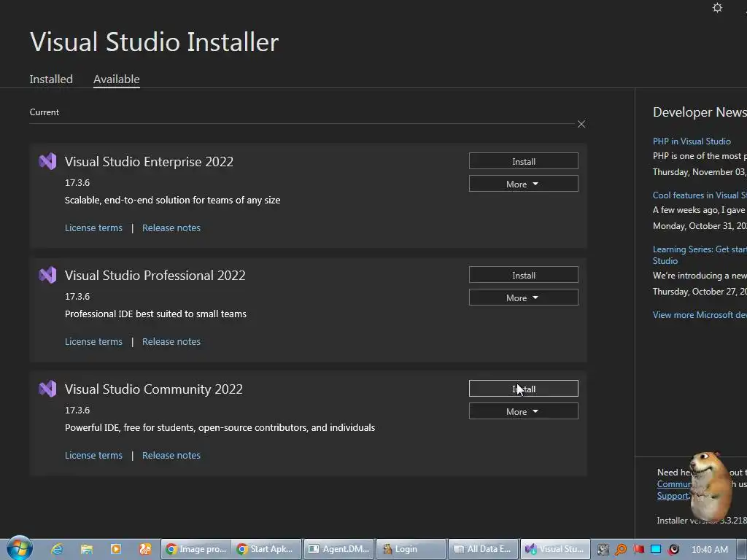Switch to Start Apk... Chrome taskbar window
747x560 pixels.
[x=266, y=549]
